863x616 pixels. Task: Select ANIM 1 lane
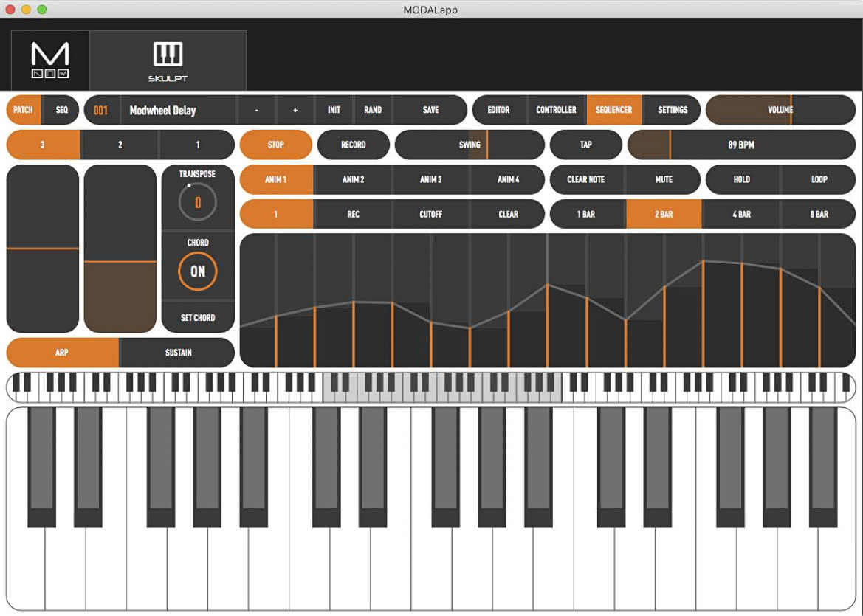point(276,179)
